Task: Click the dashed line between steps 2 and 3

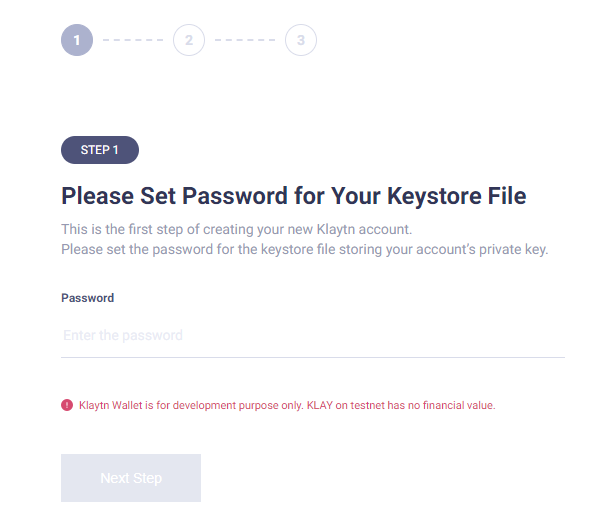Action: [245, 40]
